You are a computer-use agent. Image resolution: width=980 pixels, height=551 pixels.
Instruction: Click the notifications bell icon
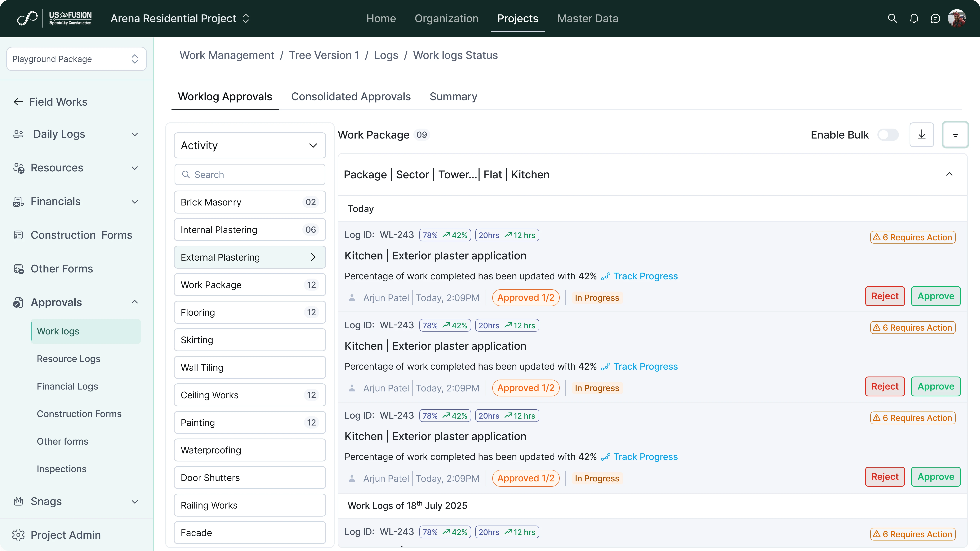[x=914, y=18]
